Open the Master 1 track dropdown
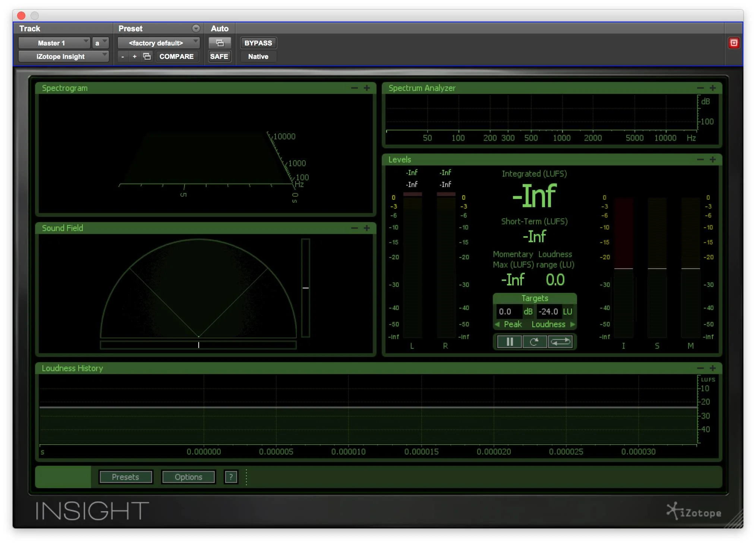Image resolution: width=756 pixels, height=544 pixels. point(54,43)
